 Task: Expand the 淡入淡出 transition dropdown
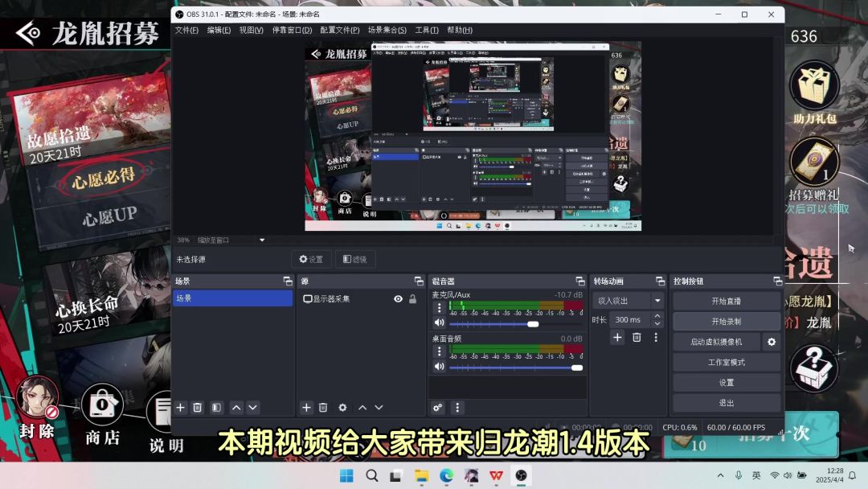(657, 301)
